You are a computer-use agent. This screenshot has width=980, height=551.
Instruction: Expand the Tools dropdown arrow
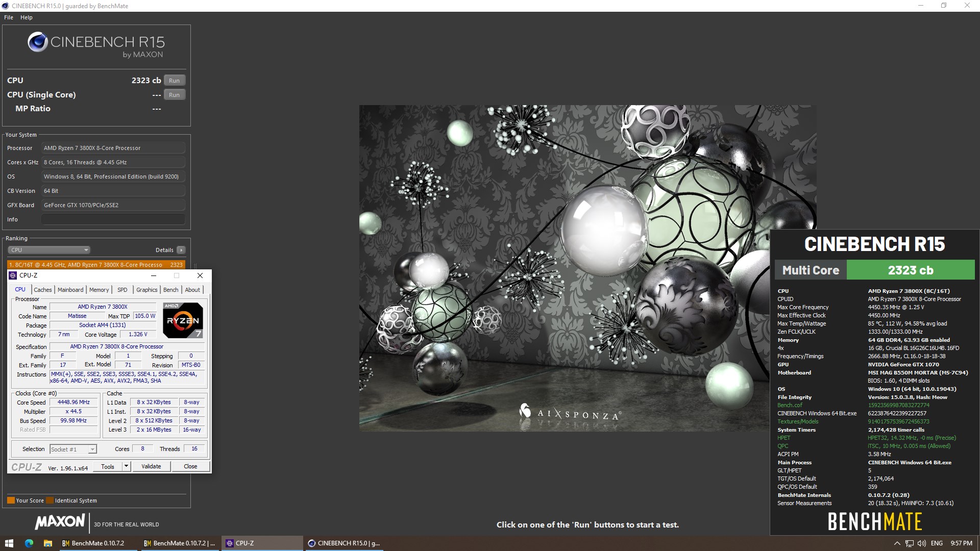[127, 467]
